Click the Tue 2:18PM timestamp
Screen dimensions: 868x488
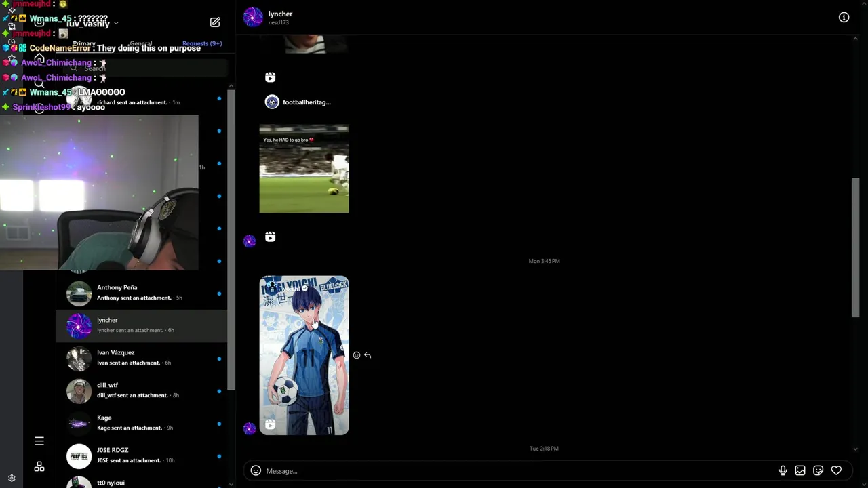pos(544,449)
